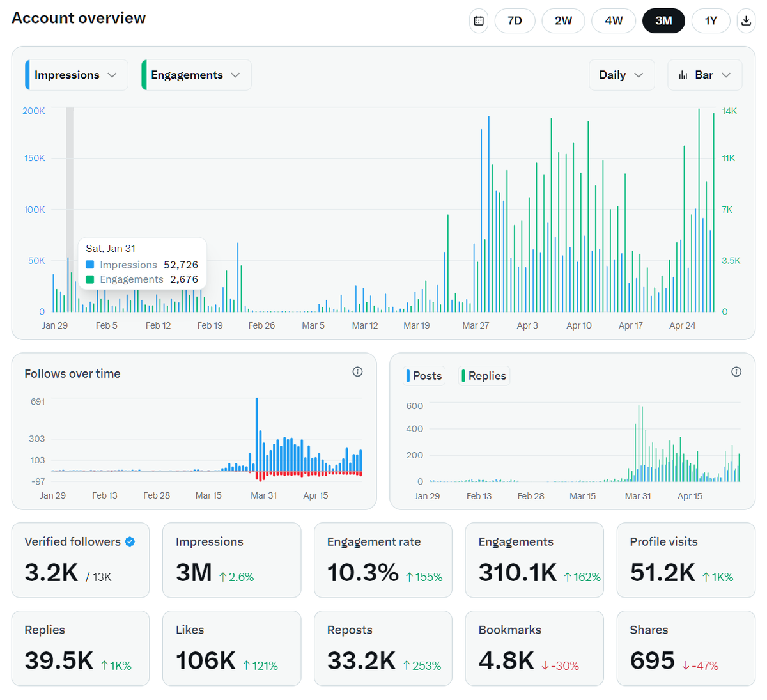The image size is (767, 700).
Task: Select the 2W time range
Action: (x=563, y=20)
